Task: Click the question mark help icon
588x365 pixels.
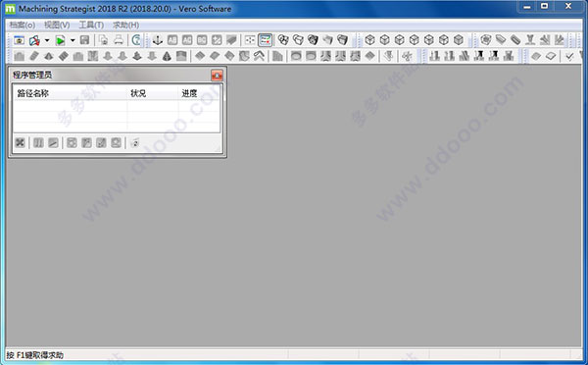Action: coord(137,40)
